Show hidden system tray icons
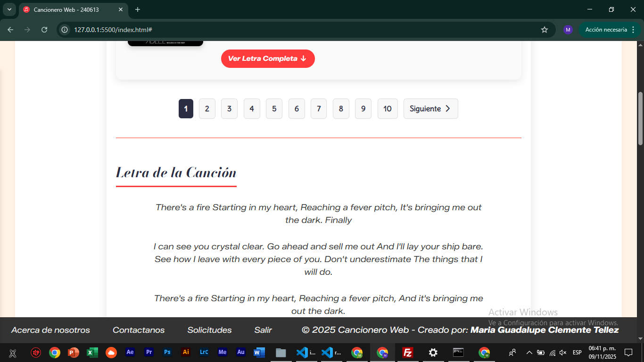This screenshot has width=644, height=362. (x=529, y=353)
